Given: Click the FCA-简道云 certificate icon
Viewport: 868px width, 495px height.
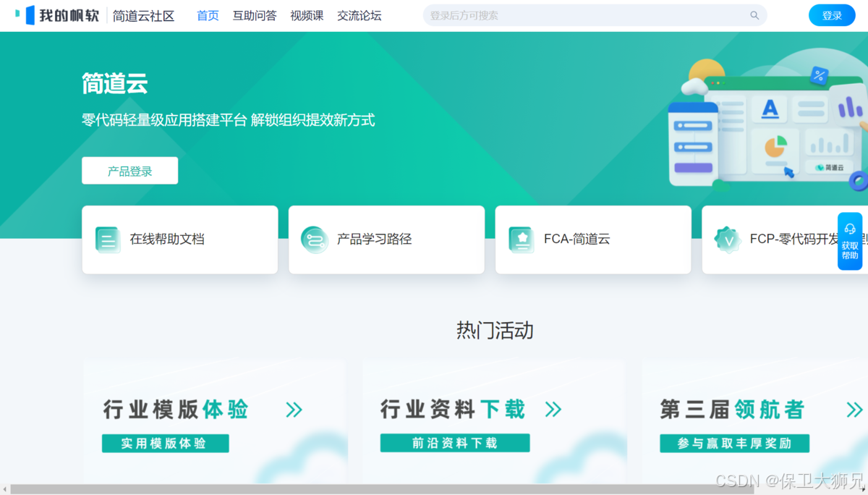Looking at the screenshot, I should point(522,240).
